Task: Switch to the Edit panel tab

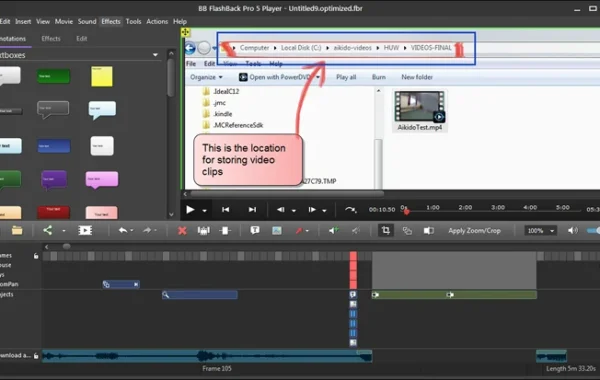Action: pyautogui.click(x=82, y=39)
